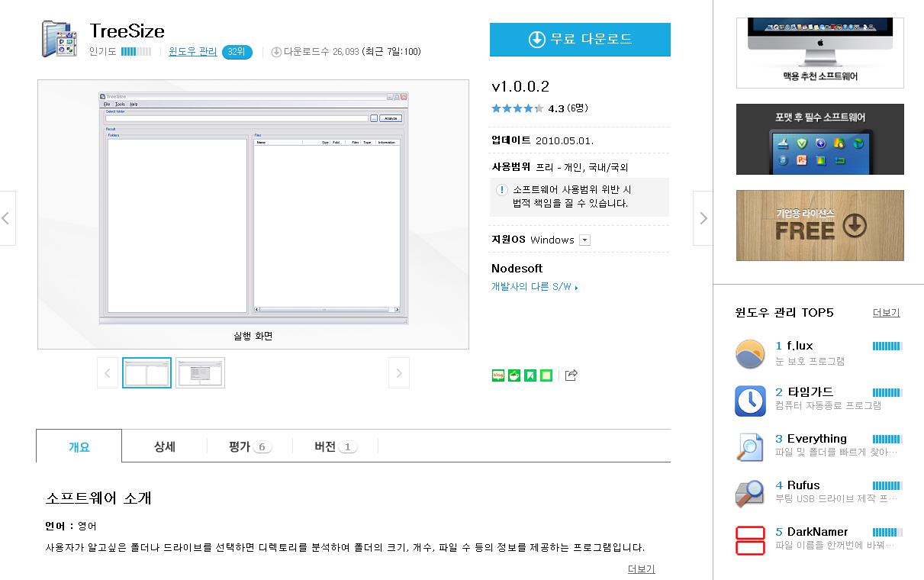The height and width of the screenshot is (580, 924).
Task: Select the second screenshot thumbnail
Action: [x=200, y=372]
